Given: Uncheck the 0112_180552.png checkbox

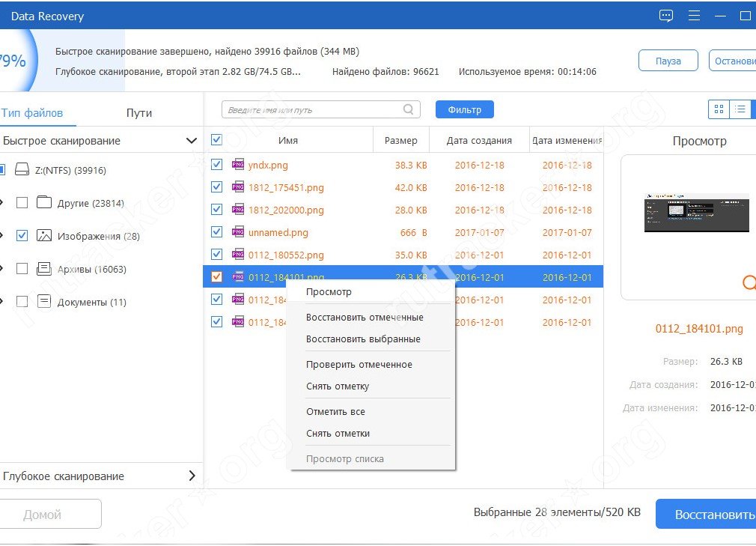Looking at the screenshot, I should [x=216, y=254].
